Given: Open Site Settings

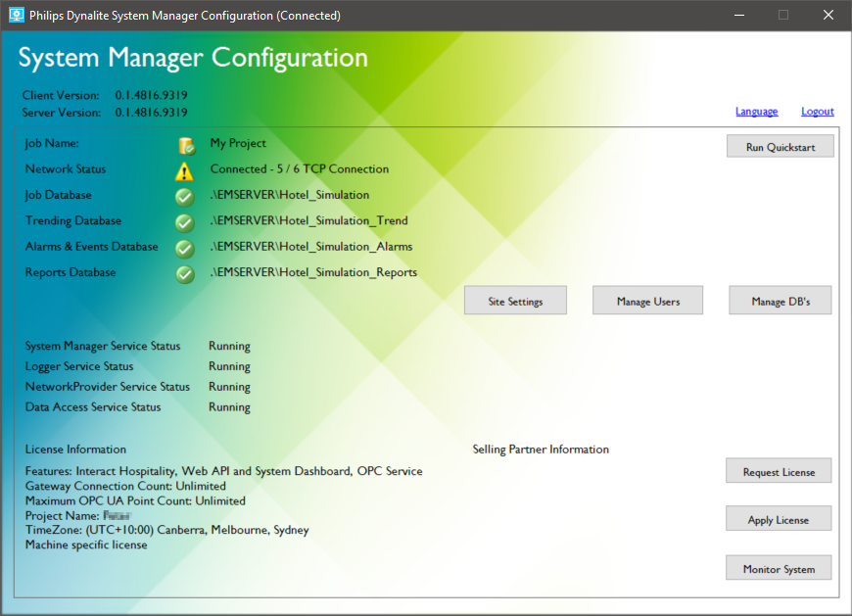Looking at the screenshot, I should click(515, 300).
